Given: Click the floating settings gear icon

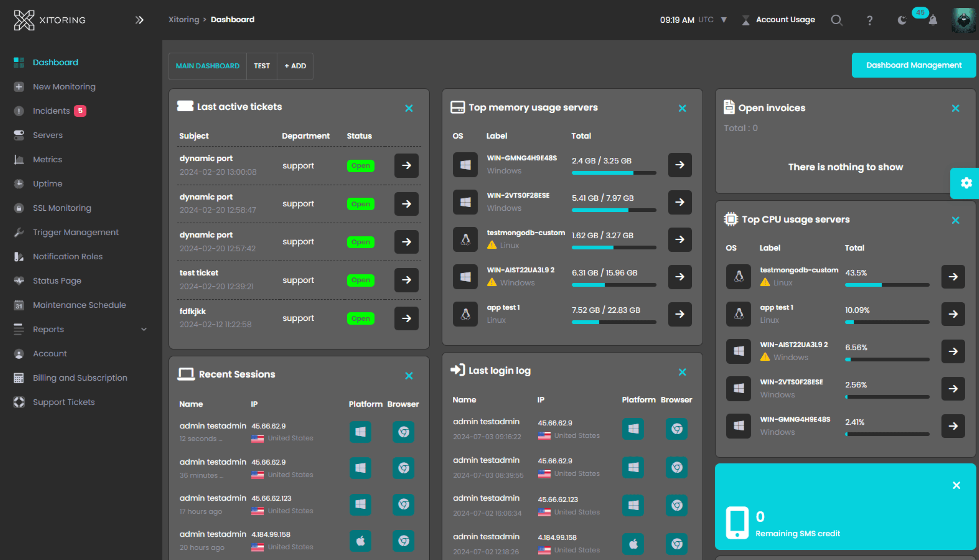Looking at the screenshot, I should point(966,183).
